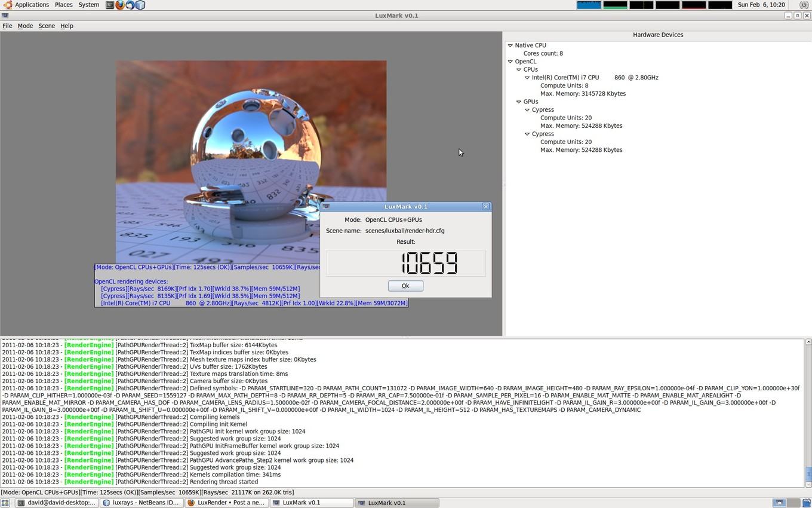Launch the terminal from the top panel
The image size is (812, 508).
click(x=110, y=5)
